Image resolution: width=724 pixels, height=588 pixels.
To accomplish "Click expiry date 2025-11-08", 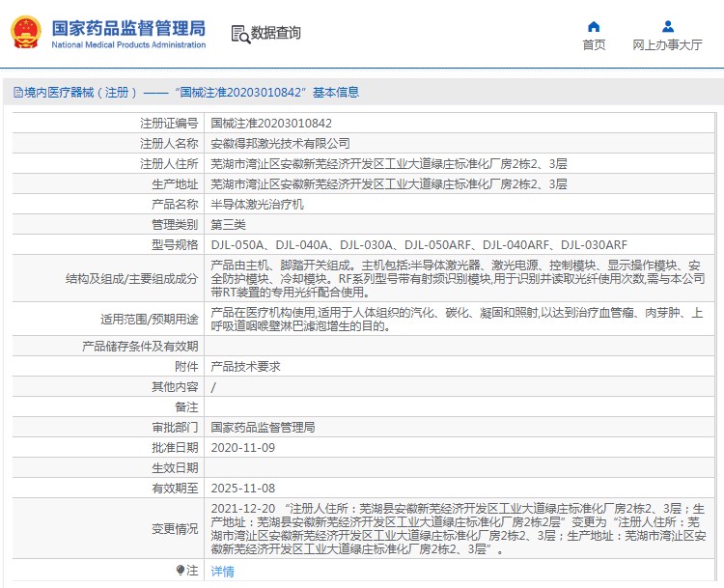I will tap(243, 489).
